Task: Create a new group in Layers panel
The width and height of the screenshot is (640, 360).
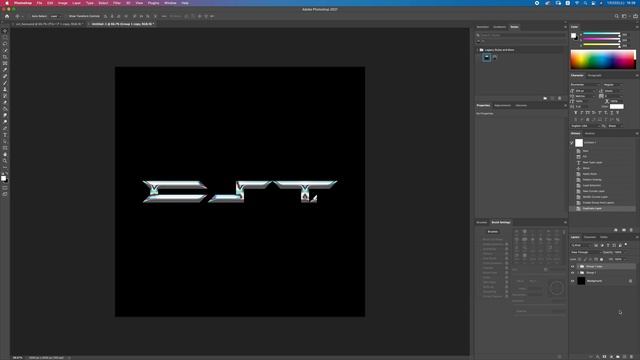Action: (618, 357)
